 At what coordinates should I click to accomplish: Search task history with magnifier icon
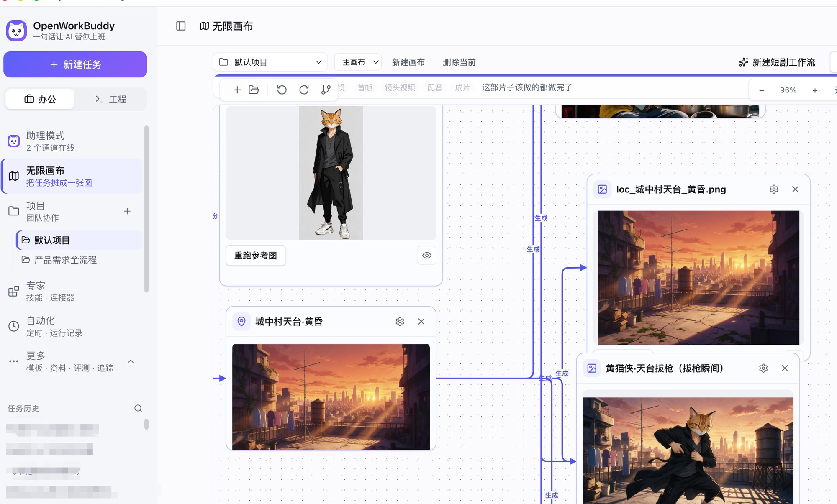pyautogui.click(x=138, y=408)
